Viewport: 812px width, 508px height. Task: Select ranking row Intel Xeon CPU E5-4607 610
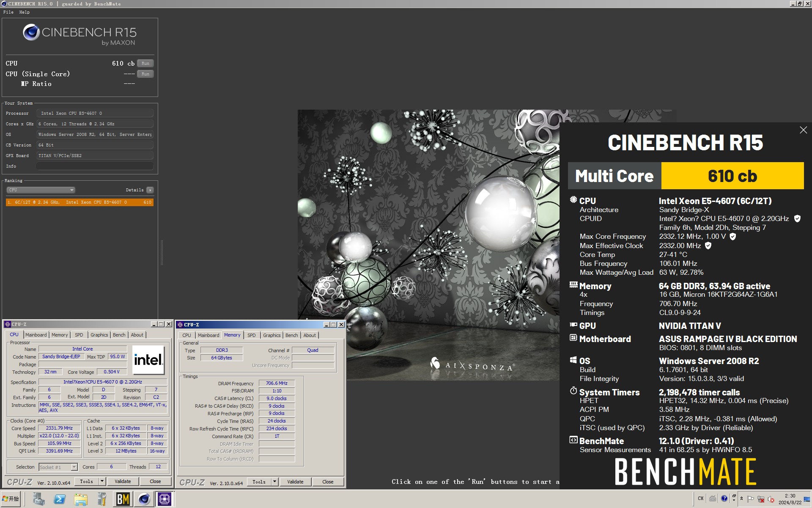point(80,202)
